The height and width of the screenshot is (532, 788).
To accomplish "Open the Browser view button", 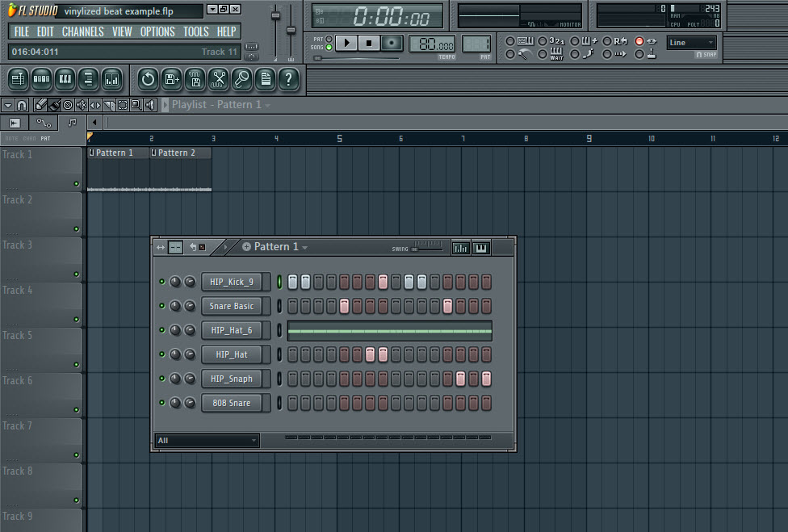I will (x=88, y=79).
